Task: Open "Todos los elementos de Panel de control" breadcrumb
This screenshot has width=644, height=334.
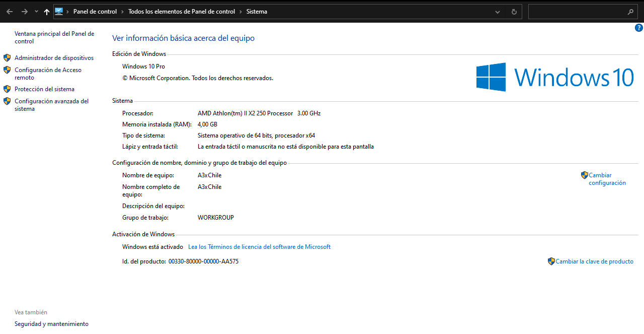Action: pos(182,12)
